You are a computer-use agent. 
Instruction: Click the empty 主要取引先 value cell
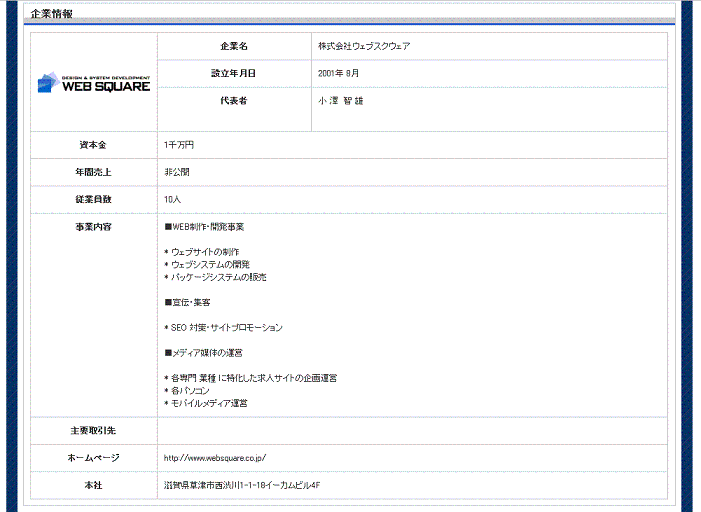click(411, 431)
